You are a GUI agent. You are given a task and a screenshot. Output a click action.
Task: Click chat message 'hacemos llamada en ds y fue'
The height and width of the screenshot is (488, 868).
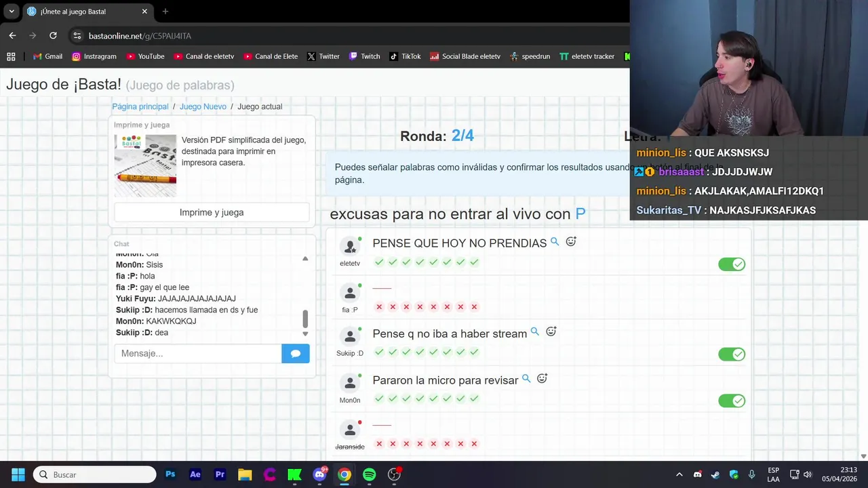tap(206, 310)
